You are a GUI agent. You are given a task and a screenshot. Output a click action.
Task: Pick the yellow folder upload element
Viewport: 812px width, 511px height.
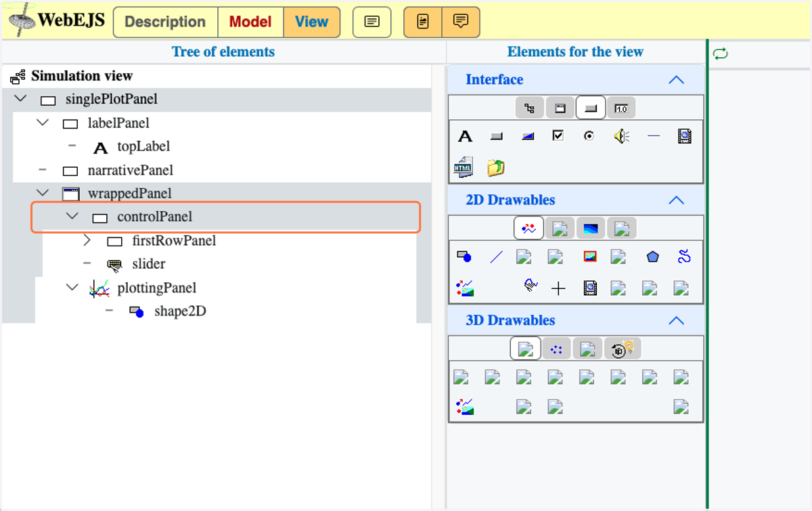point(496,167)
